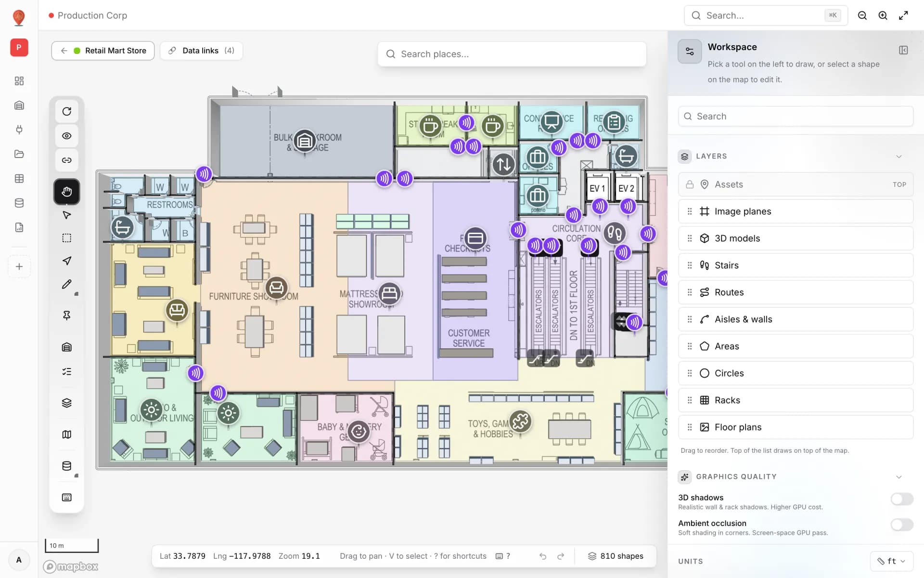Open the stacked layers tool
This screenshot has height=578, width=924.
66,403
